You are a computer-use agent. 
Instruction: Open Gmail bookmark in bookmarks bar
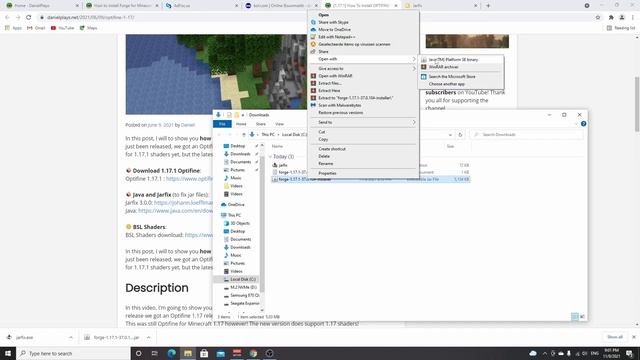(36, 28)
